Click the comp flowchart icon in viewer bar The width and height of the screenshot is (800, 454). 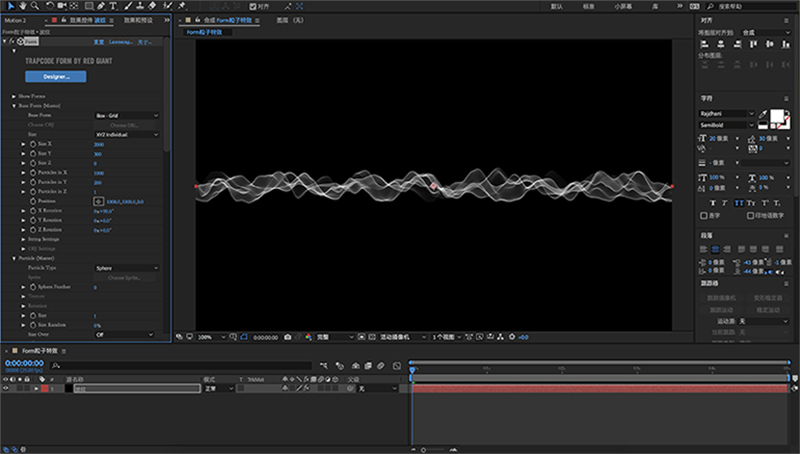pyautogui.click(x=501, y=337)
